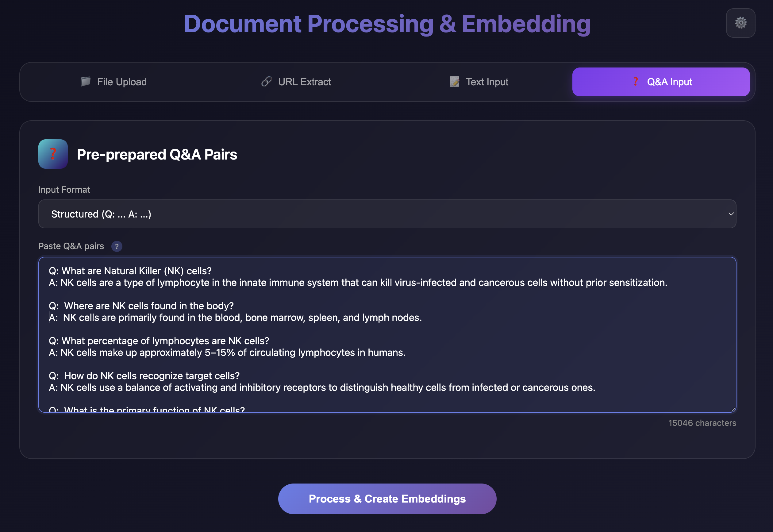The height and width of the screenshot is (532, 773).
Task: Click the folder icon in File Upload tab
Action: click(x=86, y=81)
